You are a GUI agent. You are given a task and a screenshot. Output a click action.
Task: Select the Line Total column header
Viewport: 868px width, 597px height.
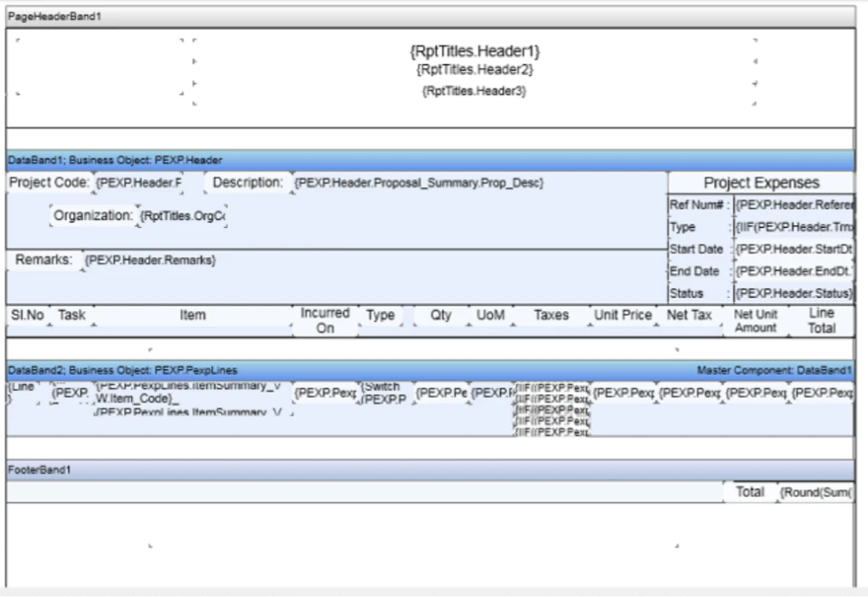(x=822, y=320)
